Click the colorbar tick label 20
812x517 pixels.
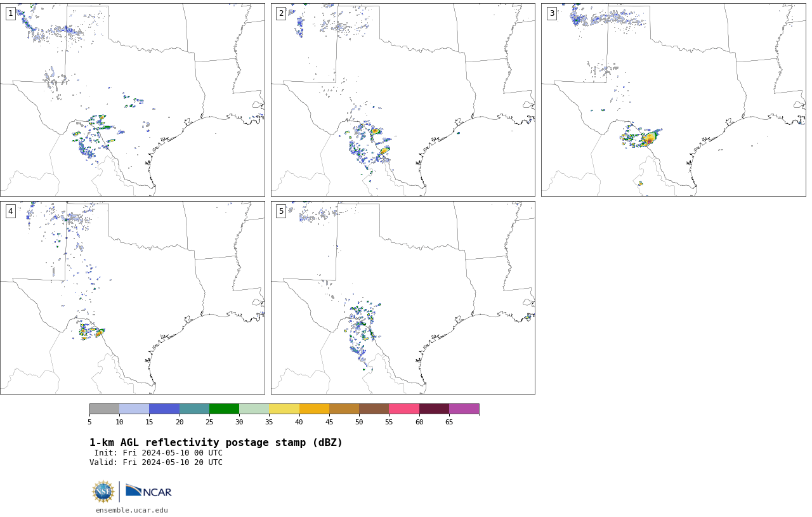pos(180,422)
